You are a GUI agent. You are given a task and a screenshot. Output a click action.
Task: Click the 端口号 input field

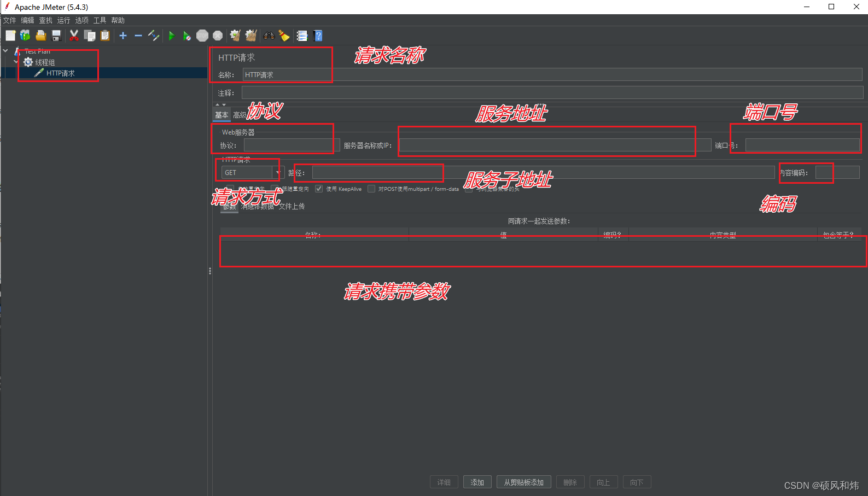click(x=802, y=145)
